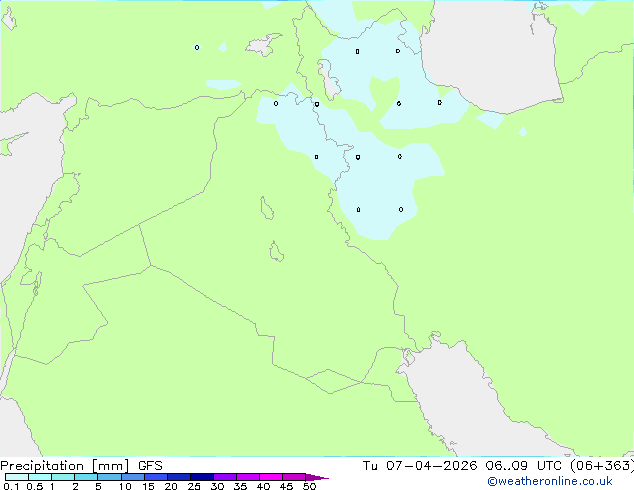634x490 pixels.
Task: Select the 40–45 mm bright magenta swatch
Action: (271, 477)
